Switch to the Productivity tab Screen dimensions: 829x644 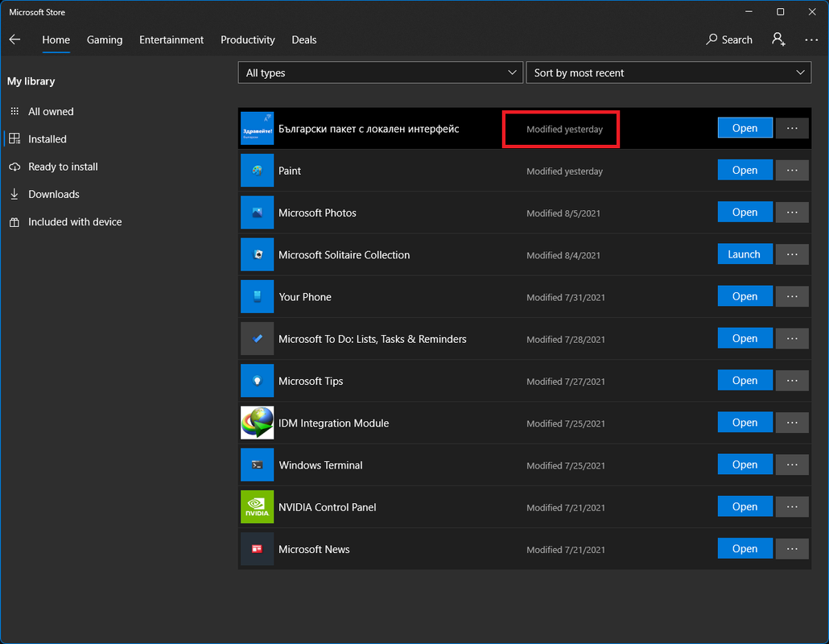247,39
